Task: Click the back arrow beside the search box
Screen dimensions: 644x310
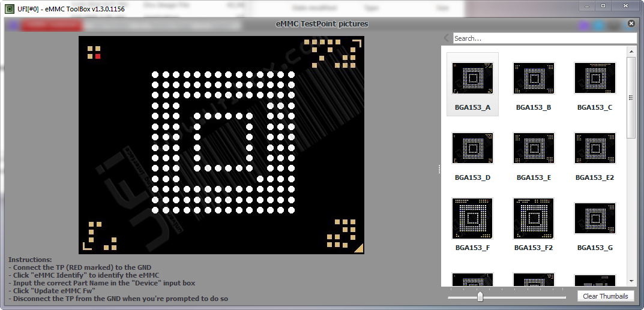Action: (447, 38)
